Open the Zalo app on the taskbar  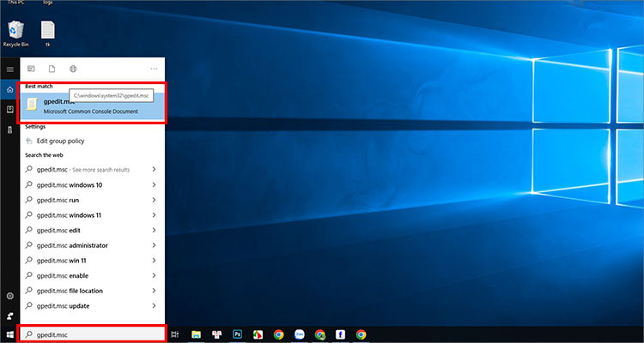coord(300,334)
